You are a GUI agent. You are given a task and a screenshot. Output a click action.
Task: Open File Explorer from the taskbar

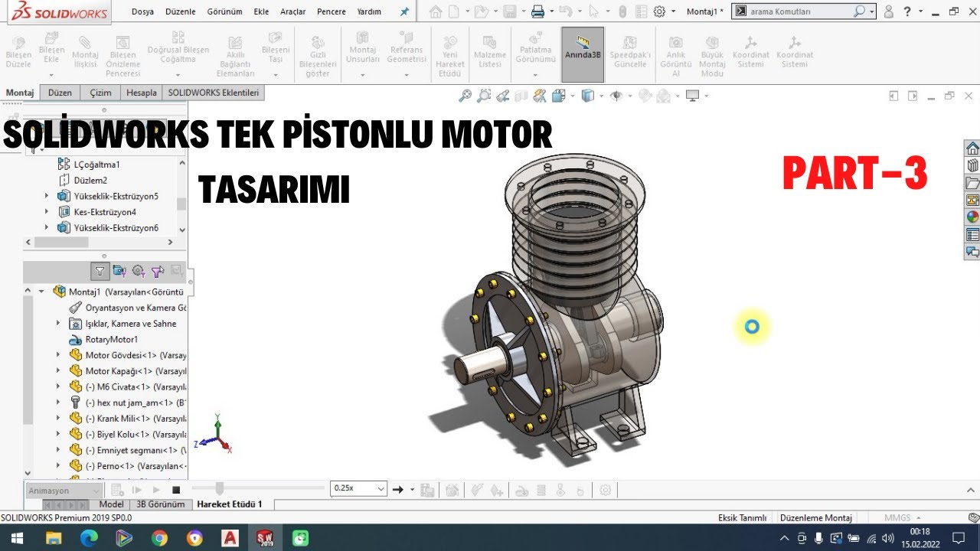pos(54,538)
